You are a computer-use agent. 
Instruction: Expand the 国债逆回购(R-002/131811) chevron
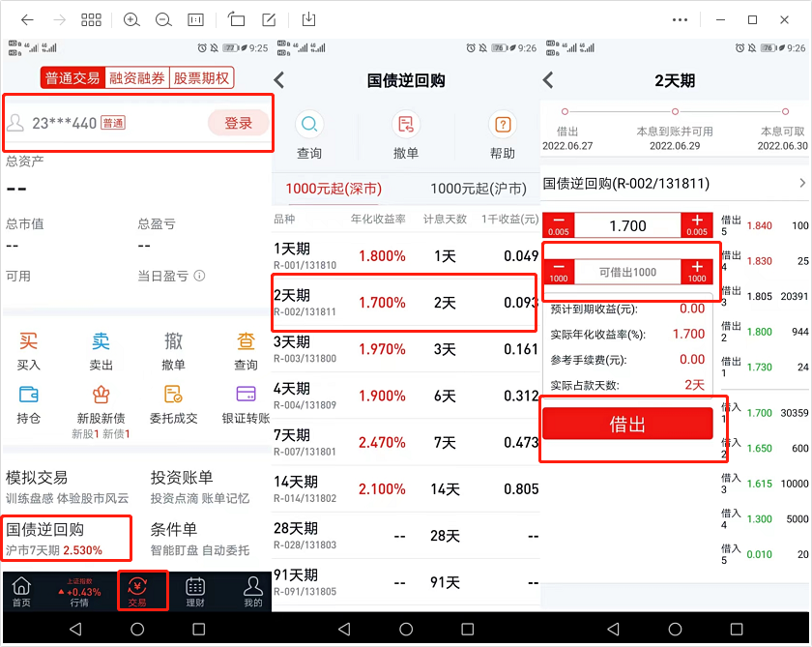pos(801,183)
